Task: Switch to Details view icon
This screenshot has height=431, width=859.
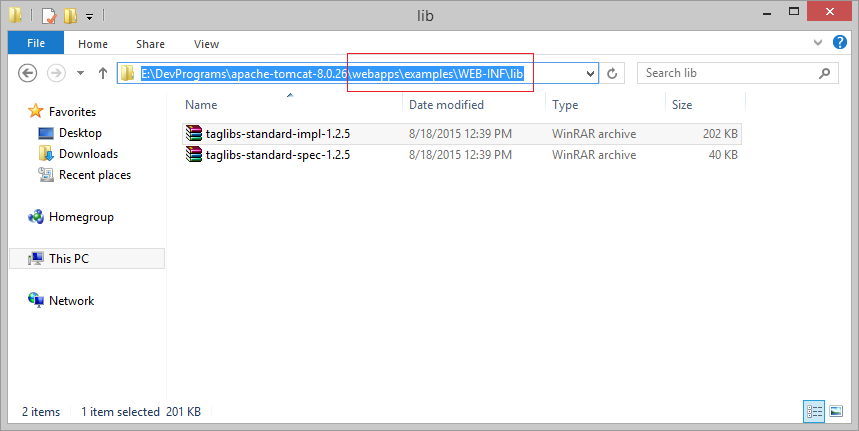Action: (x=814, y=411)
